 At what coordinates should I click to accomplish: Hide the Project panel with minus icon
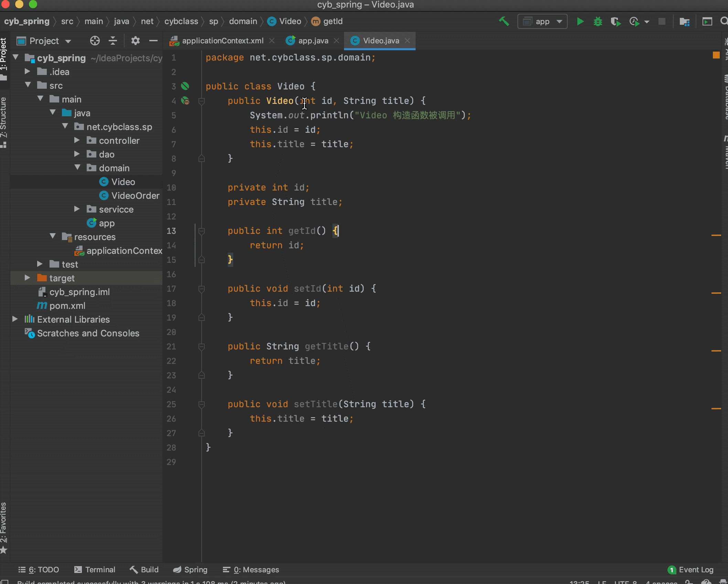153,41
